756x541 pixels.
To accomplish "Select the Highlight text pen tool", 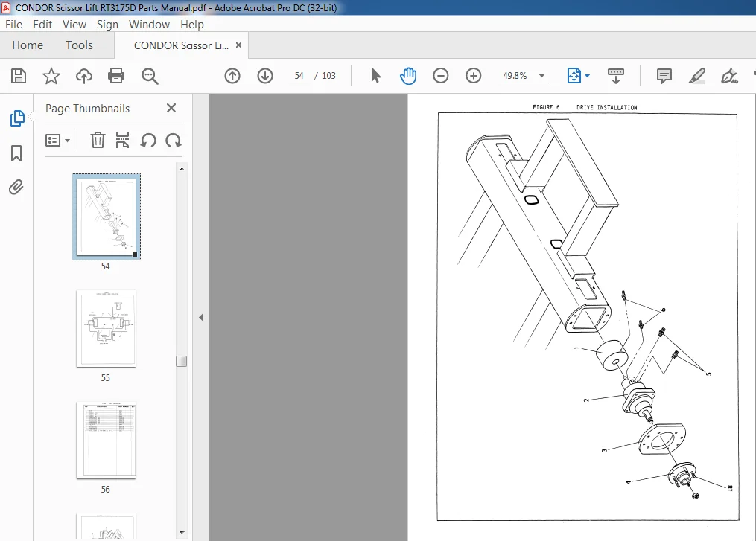I will click(696, 76).
